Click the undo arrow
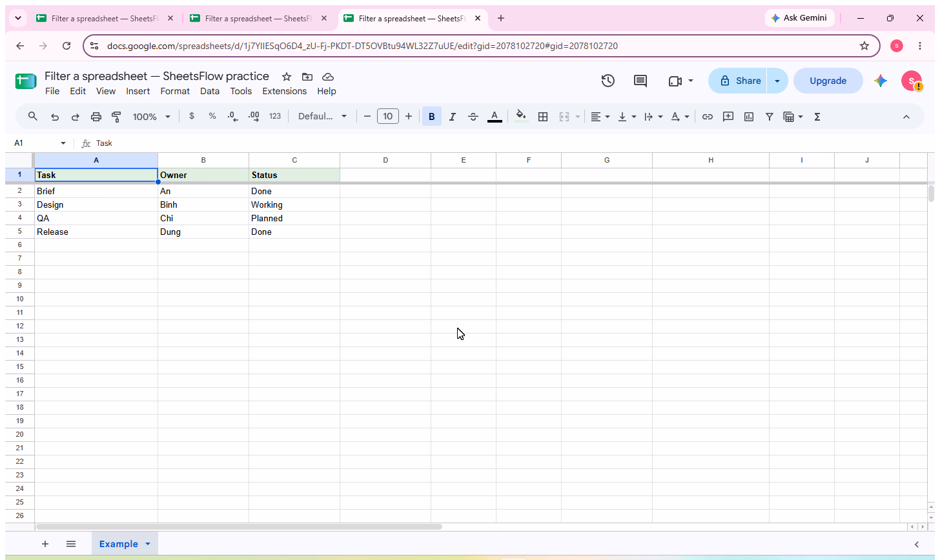This screenshot has width=940, height=560. coord(55,117)
